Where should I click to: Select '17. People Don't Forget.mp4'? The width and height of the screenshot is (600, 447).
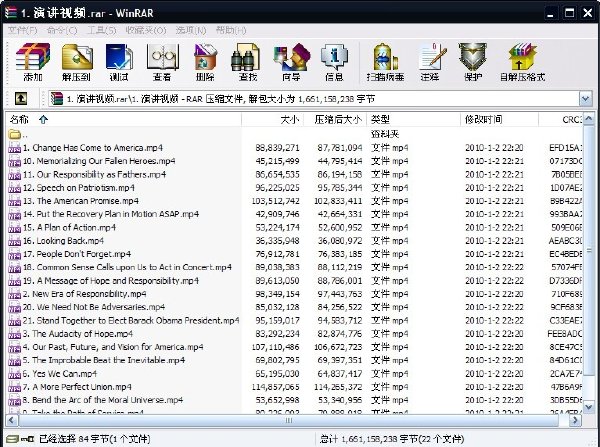[77, 254]
